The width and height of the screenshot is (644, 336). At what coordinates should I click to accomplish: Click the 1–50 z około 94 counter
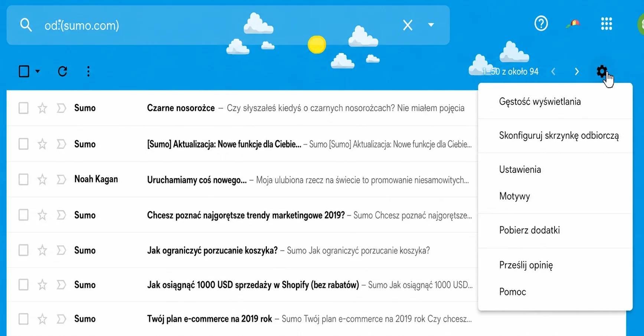511,72
